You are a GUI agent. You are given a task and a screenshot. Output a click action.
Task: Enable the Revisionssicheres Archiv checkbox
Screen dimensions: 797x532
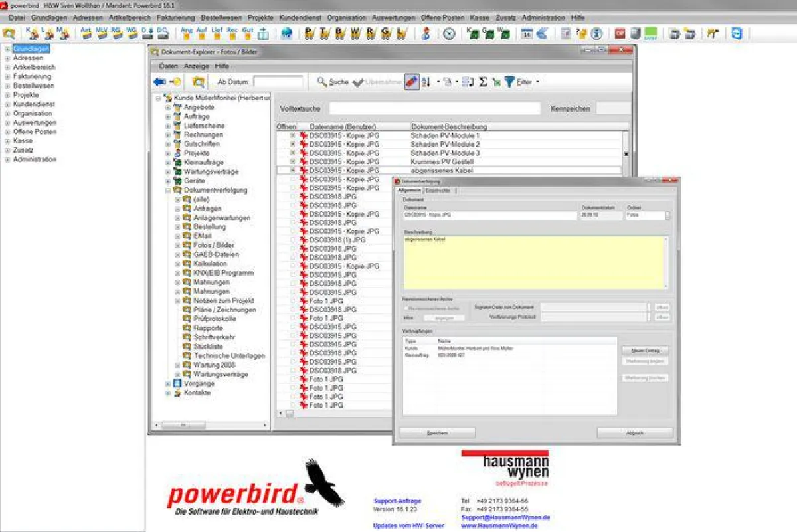click(406, 307)
